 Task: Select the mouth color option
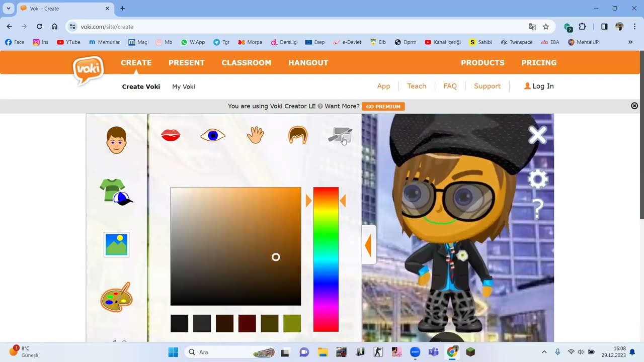point(171,135)
